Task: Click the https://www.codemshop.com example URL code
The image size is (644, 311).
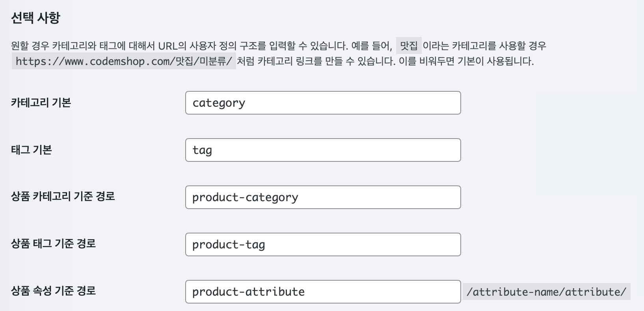Action: [124, 61]
